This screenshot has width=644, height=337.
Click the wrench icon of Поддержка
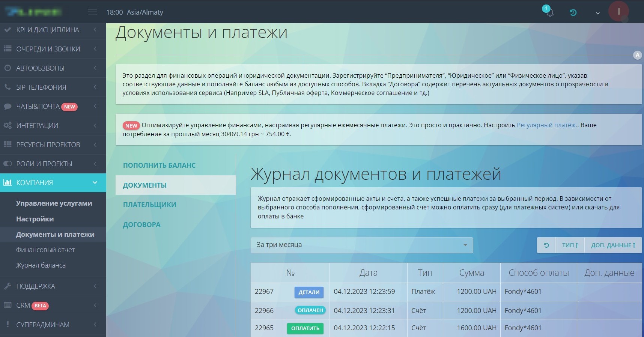click(x=8, y=286)
